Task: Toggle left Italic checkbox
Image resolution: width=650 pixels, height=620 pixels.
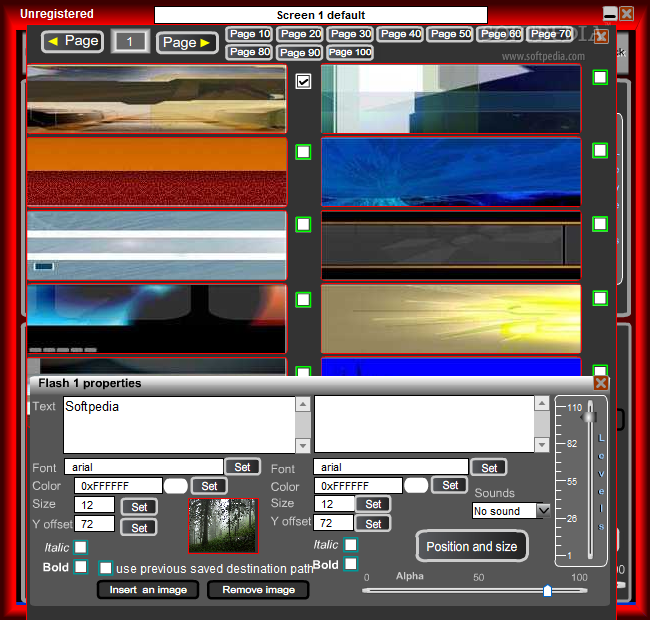Action: [x=81, y=547]
